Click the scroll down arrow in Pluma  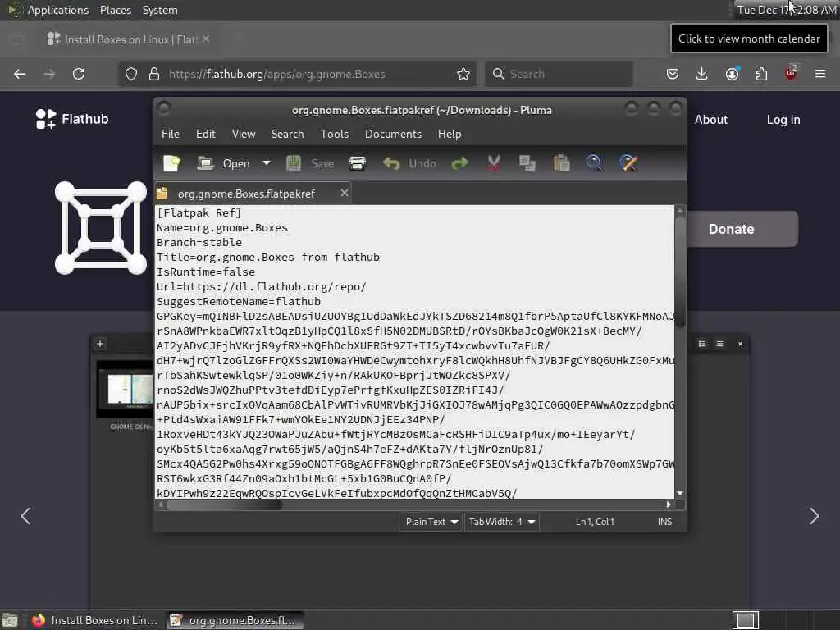680,493
